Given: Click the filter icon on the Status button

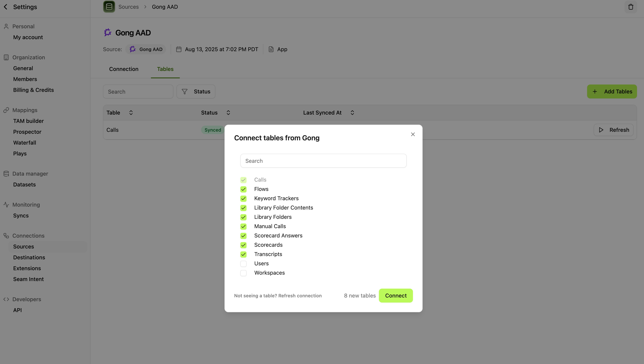Looking at the screenshot, I should point(184,92).
